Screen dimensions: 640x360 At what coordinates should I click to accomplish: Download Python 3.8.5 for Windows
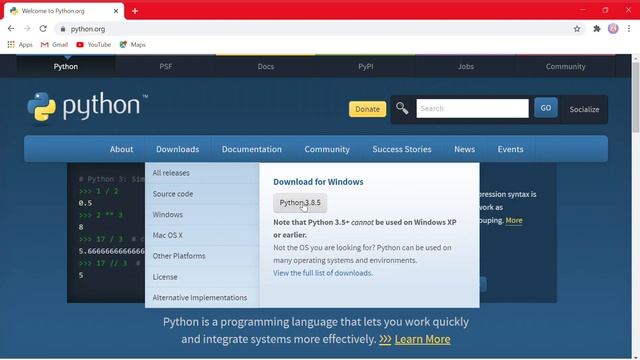click(300, 203)
